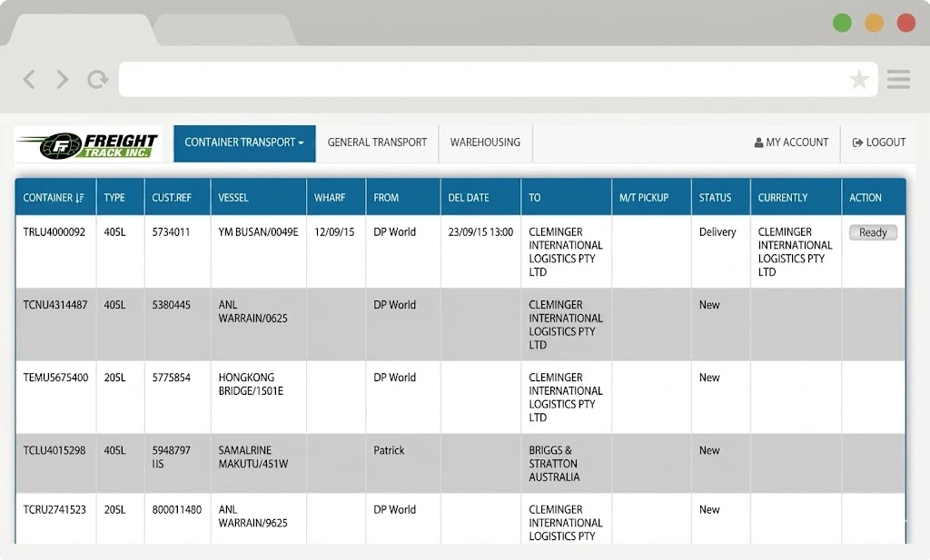Click the Status column header

tap(720, 197)
